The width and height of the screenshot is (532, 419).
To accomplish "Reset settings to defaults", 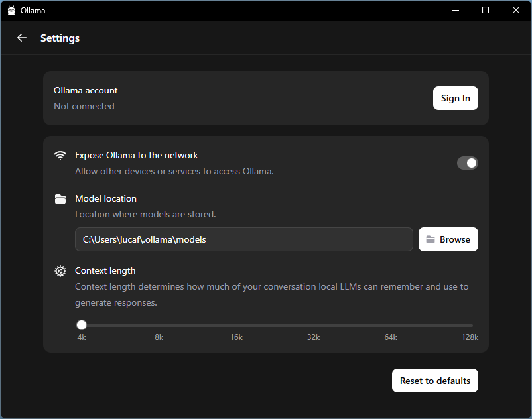I will point(435,381).
